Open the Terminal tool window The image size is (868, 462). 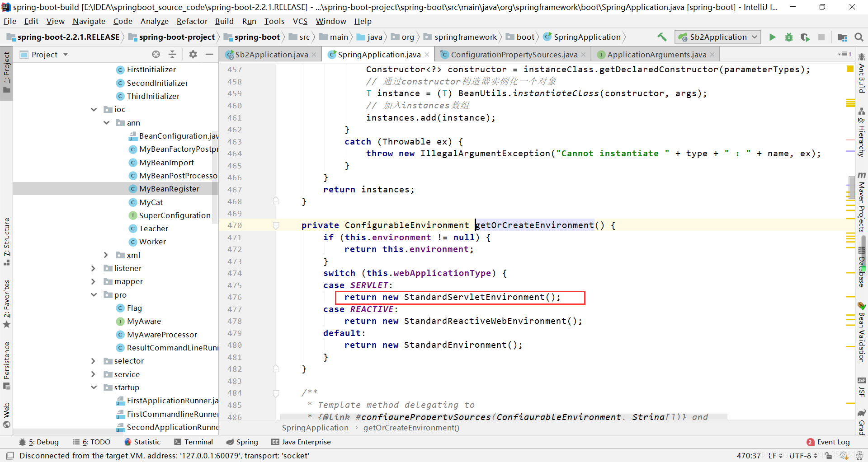point(193,442)
